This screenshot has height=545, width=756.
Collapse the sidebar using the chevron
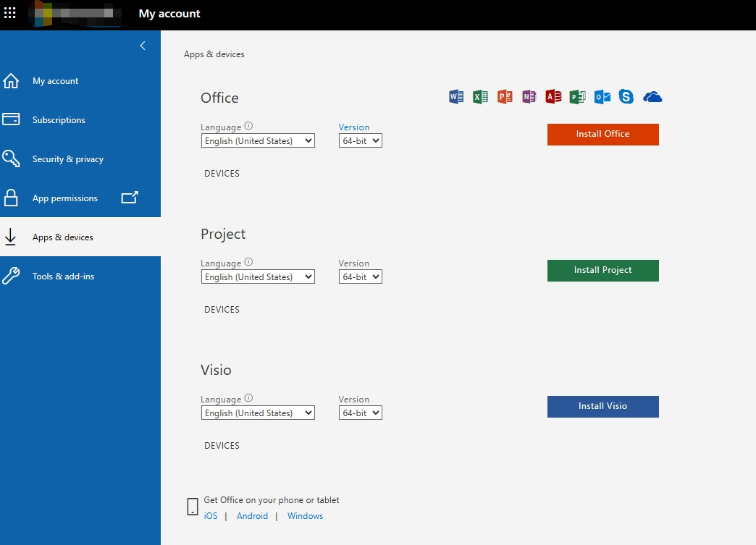142,45
